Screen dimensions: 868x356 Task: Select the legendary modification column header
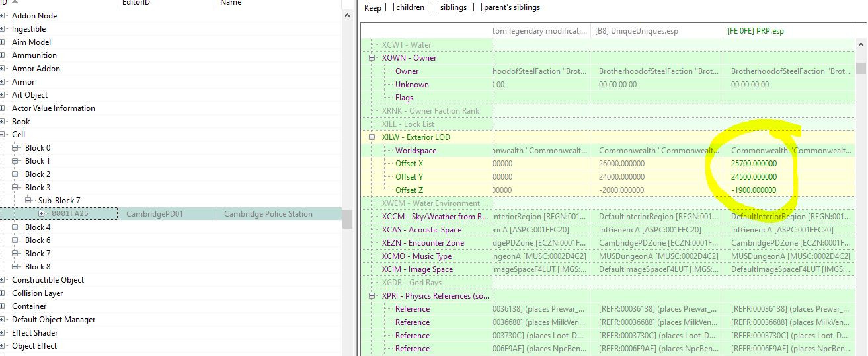point(542,31)
